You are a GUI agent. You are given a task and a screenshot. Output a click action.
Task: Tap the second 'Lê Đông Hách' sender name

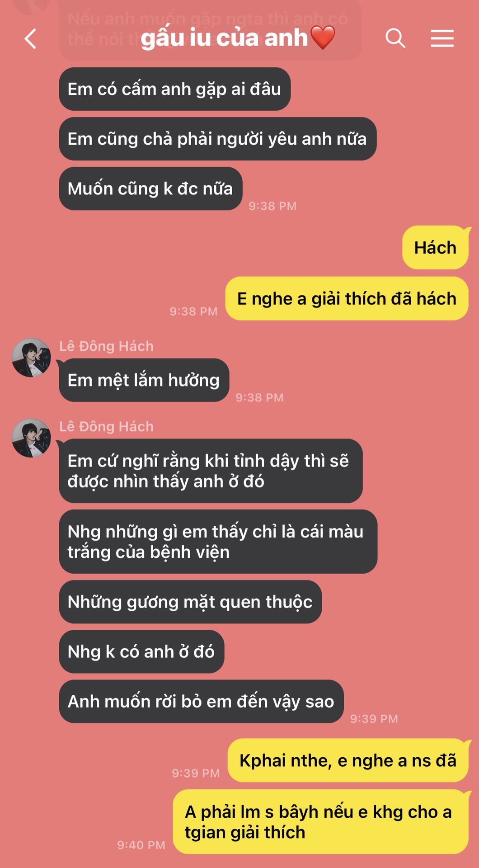click(107, 426)
